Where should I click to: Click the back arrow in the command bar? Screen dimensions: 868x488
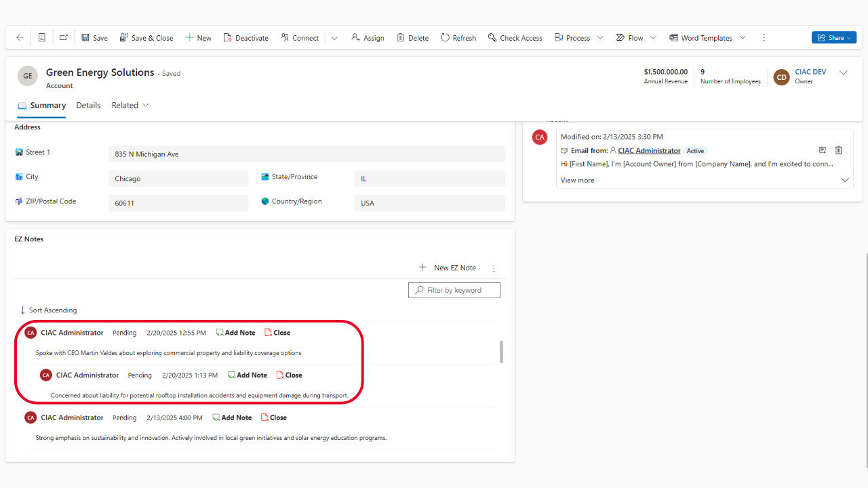click(20, 38)
